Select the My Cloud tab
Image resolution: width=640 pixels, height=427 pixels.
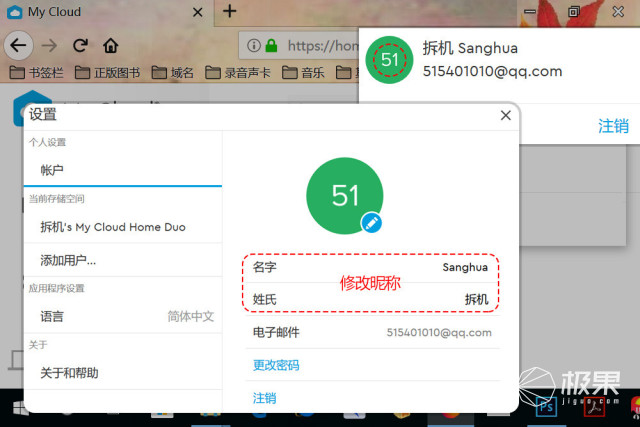(x=106, y=12)
